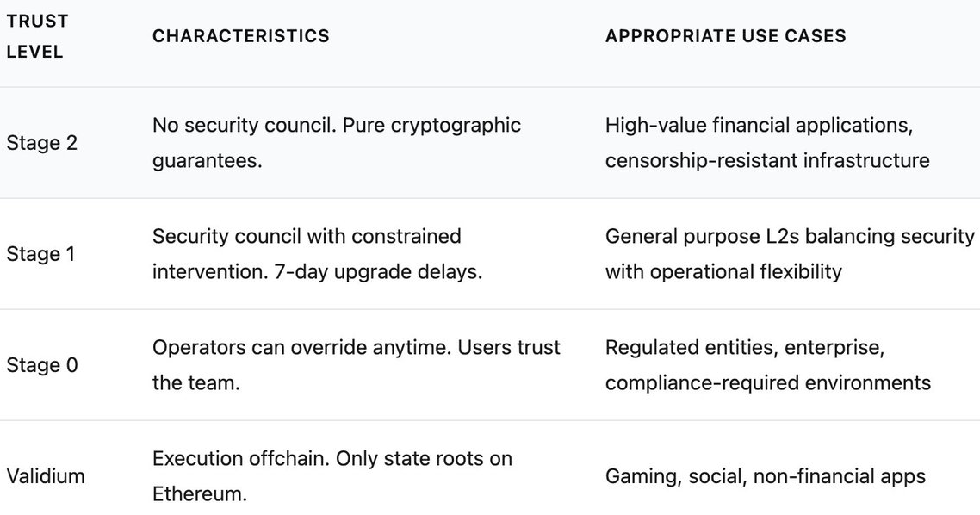Click "Gaming, social, non-financial apps" cell
980x515 pixels.
tap(765, 476)
